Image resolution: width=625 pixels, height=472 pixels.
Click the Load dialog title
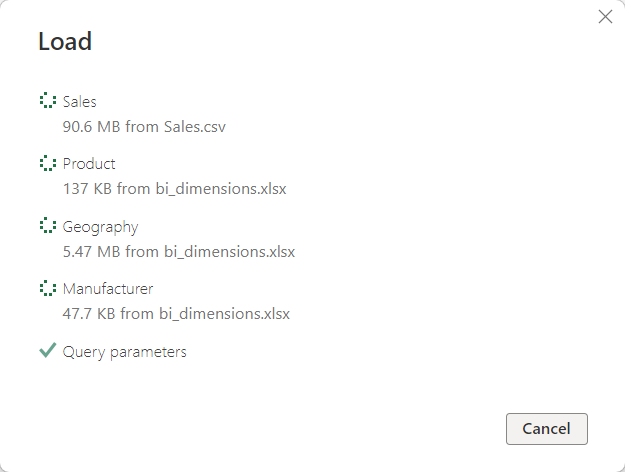(65, 41)
